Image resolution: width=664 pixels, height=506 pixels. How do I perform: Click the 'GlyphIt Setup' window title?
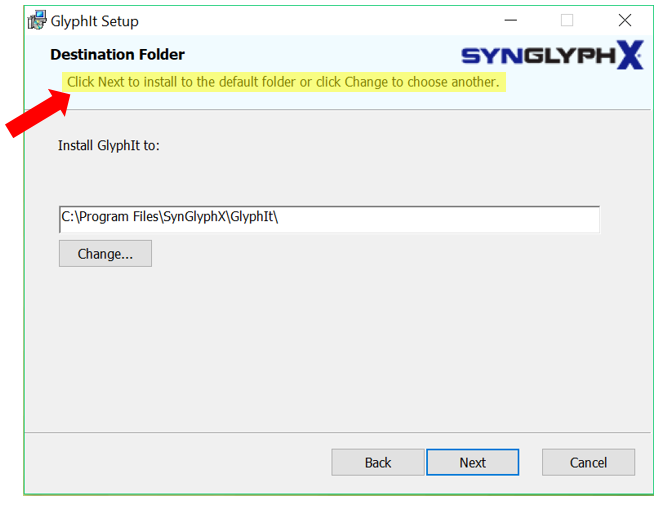click(94, 21)
